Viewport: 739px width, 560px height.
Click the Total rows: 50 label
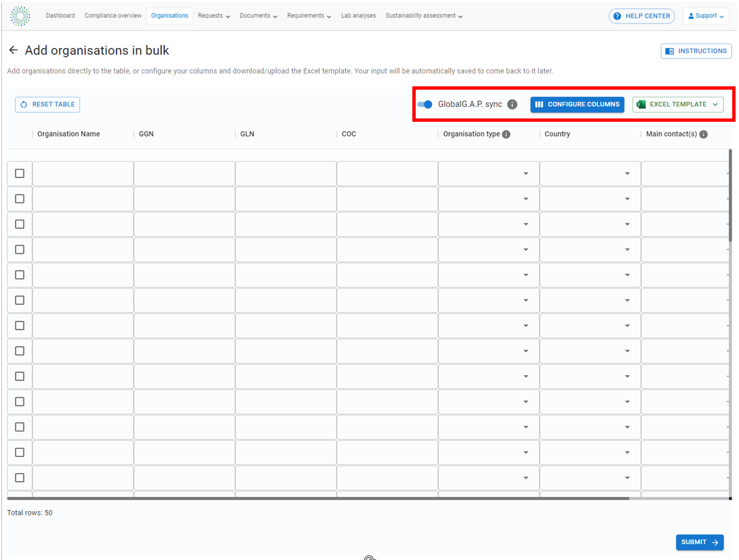tap(30, 513)
